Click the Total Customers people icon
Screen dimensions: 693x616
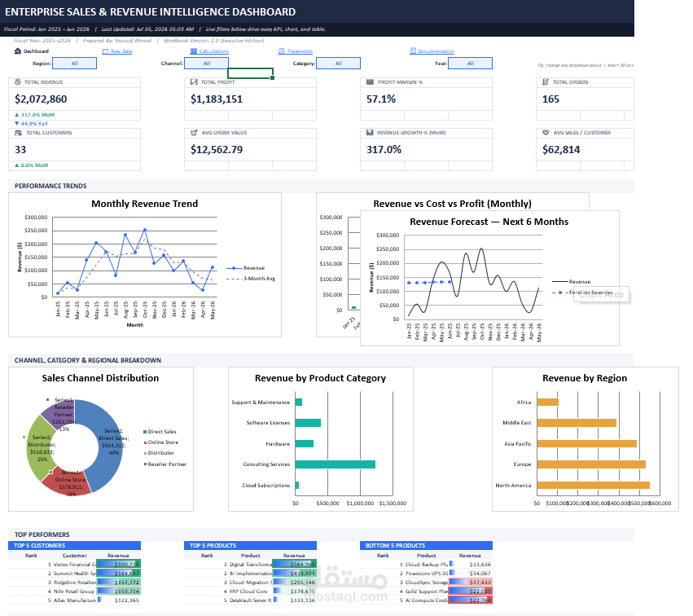click(x=18, y=133)
